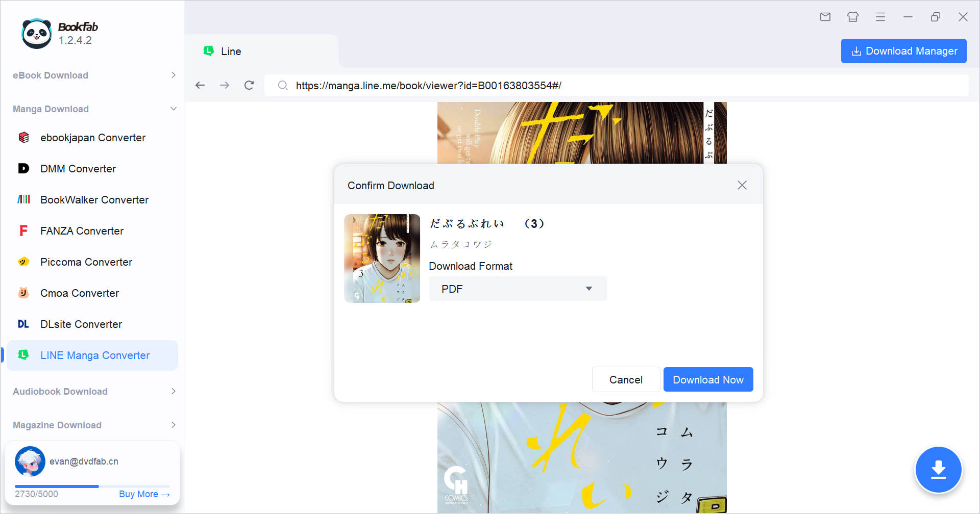
Task: Click the search icon in address bar
Action: coord(283,85)
